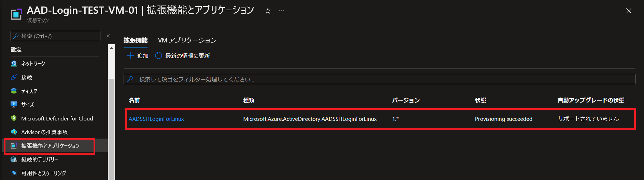
Task: Open the 接続 menu item
Action: tap(27, 77)
